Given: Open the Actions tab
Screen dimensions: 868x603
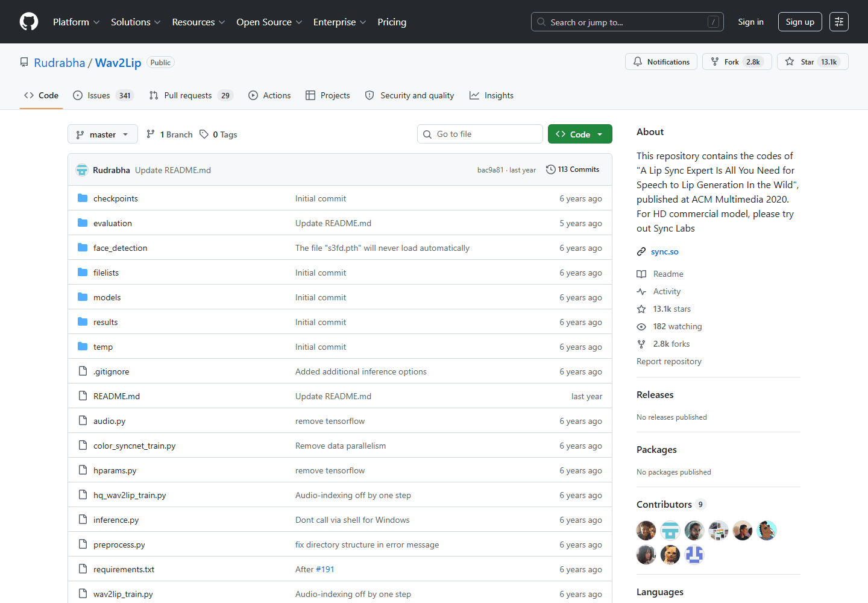Looking at the screenshot, I should pos(269,95).
